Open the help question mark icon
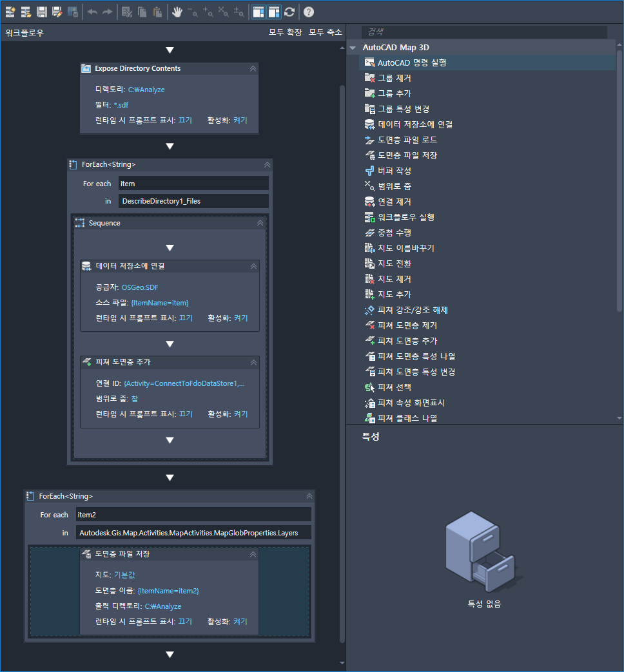Image resolution: width=624 pixels, height=672 pixels. (x=309, y=12)
